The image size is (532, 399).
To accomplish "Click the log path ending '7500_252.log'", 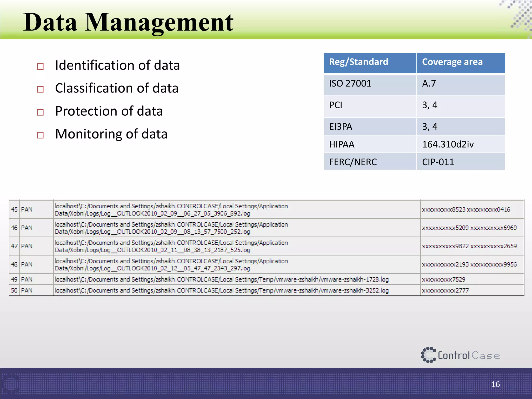I will (171, 228).
